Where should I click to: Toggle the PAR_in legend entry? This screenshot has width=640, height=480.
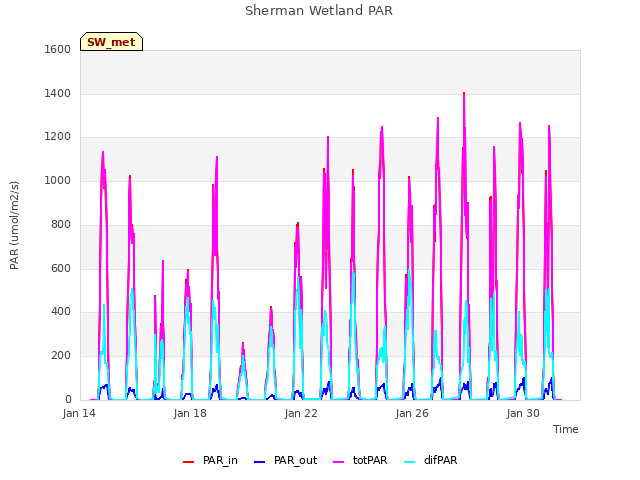pos(210,460)
